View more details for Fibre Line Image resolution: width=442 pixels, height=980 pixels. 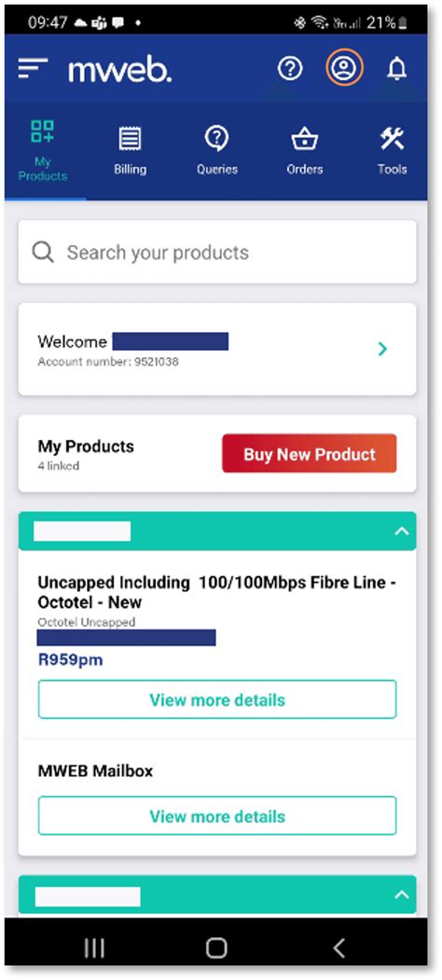click(217, 699)
